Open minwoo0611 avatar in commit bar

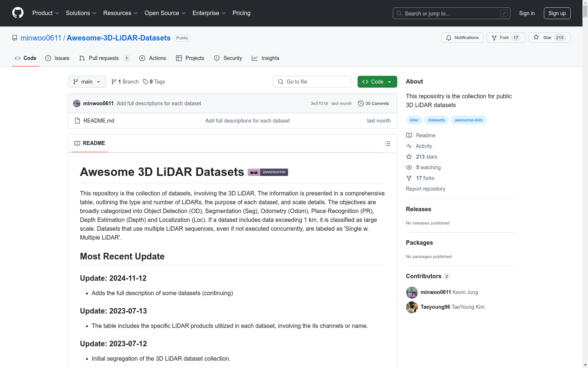(x=77, y=103)
